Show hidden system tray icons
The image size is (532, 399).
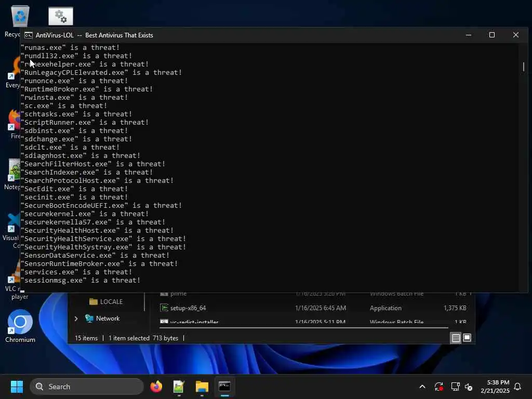point(422,387)
